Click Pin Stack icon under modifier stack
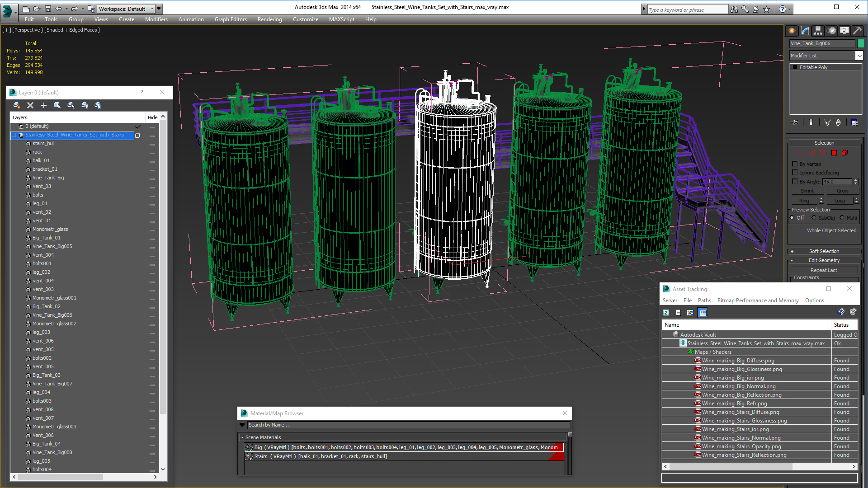868x488 pixels. (x=796, y=122)
